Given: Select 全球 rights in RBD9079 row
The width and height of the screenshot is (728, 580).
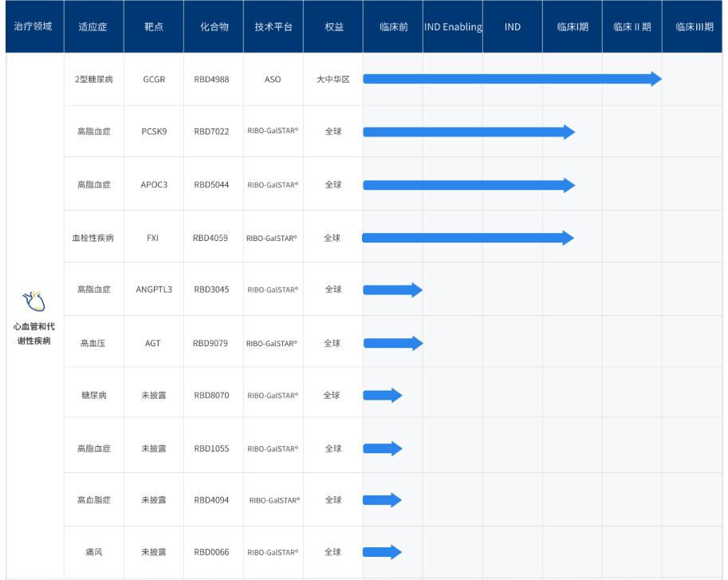Looking at the screenshot, I should click(x=333, y=343).
